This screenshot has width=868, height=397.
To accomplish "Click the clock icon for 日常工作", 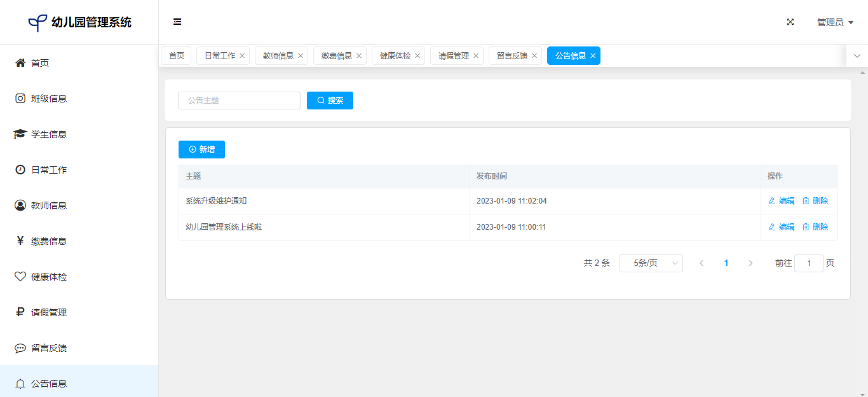I will 20,170.
